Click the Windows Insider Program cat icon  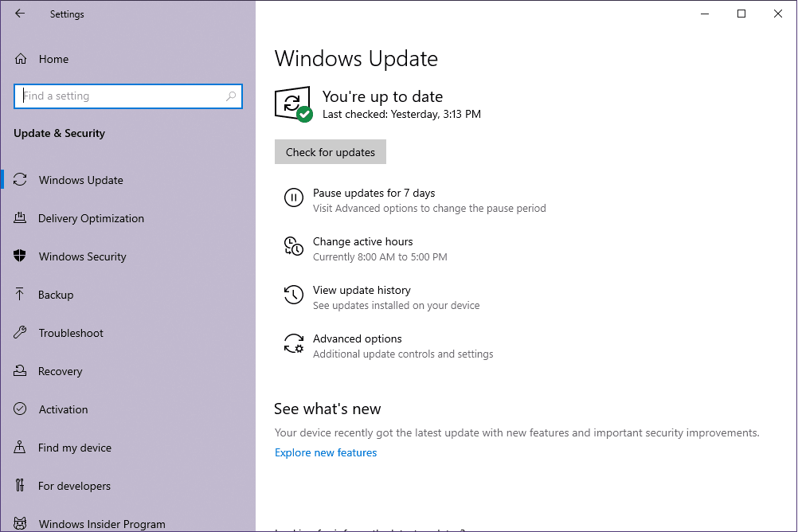[20, 523]
